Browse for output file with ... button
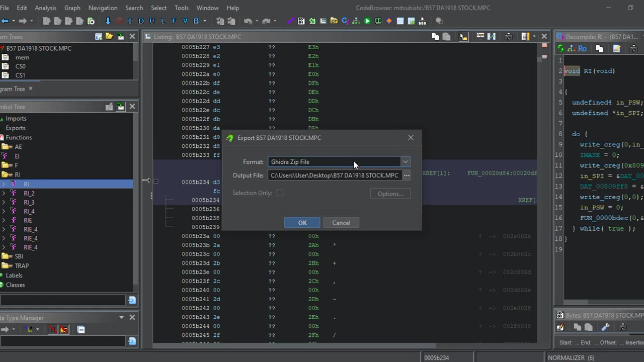 tap(407, 175)
